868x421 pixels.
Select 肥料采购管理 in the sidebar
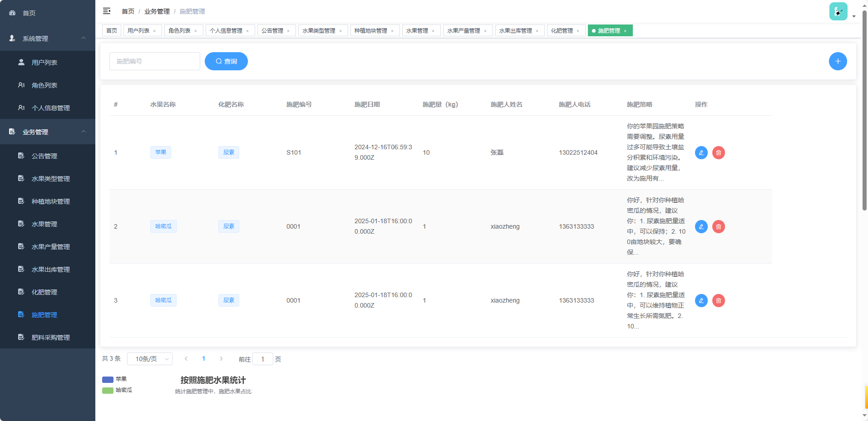51,337
